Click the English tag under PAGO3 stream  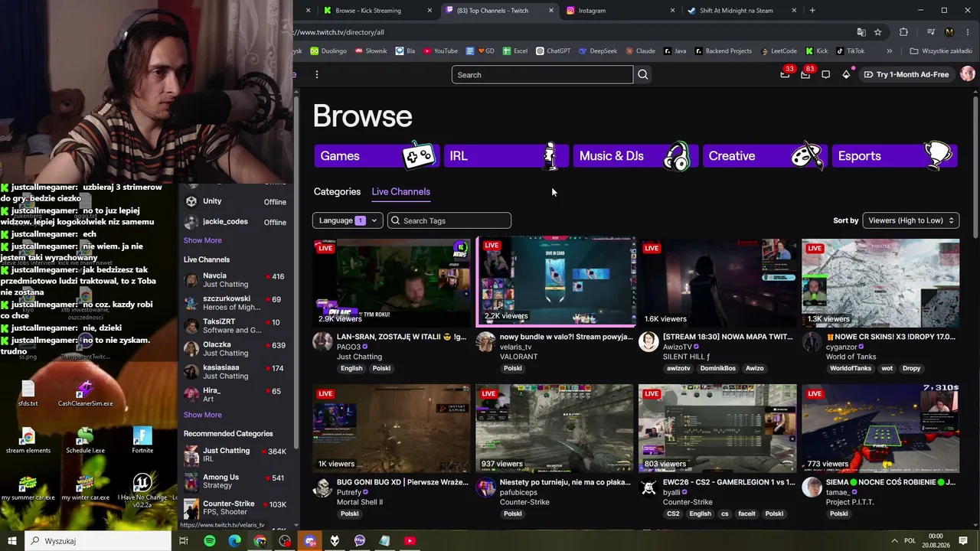351,368
